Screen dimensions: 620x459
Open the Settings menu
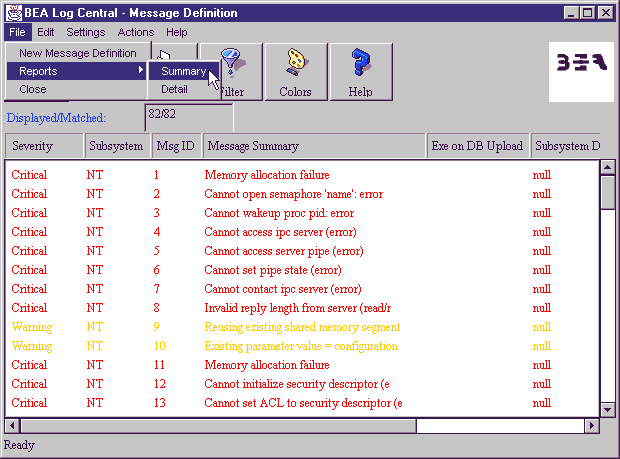coord(86,32)
